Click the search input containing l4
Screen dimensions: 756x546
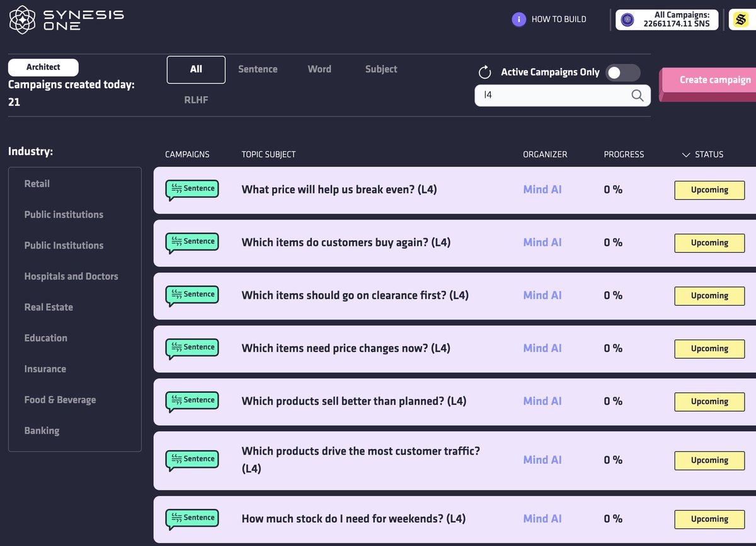pos(554,95)
